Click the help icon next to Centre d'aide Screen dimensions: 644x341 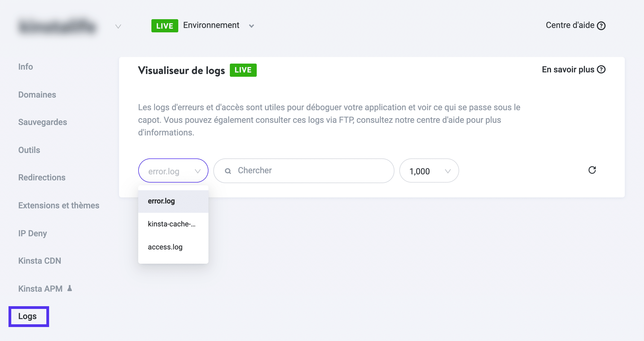point(601,25)
